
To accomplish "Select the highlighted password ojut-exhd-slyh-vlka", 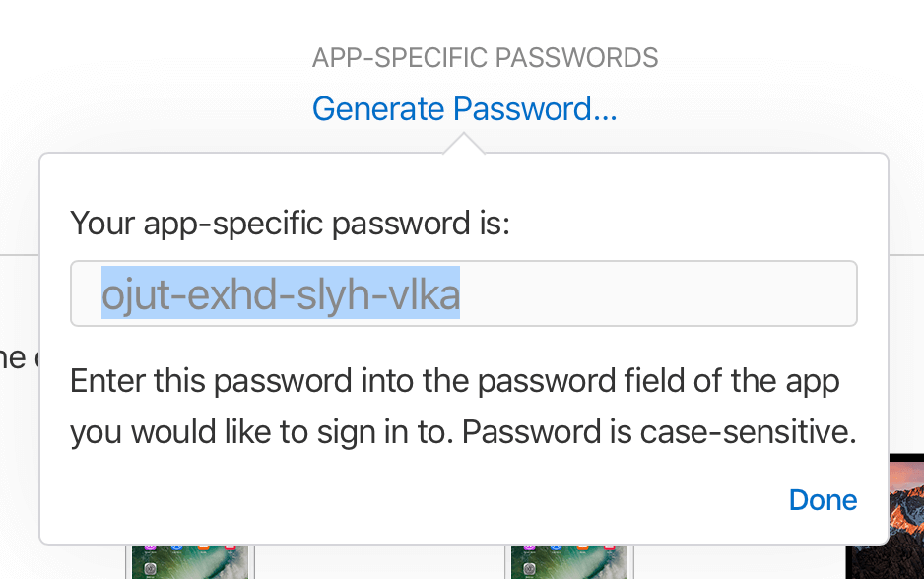I will pyautogui.click(x=281, y=292).
